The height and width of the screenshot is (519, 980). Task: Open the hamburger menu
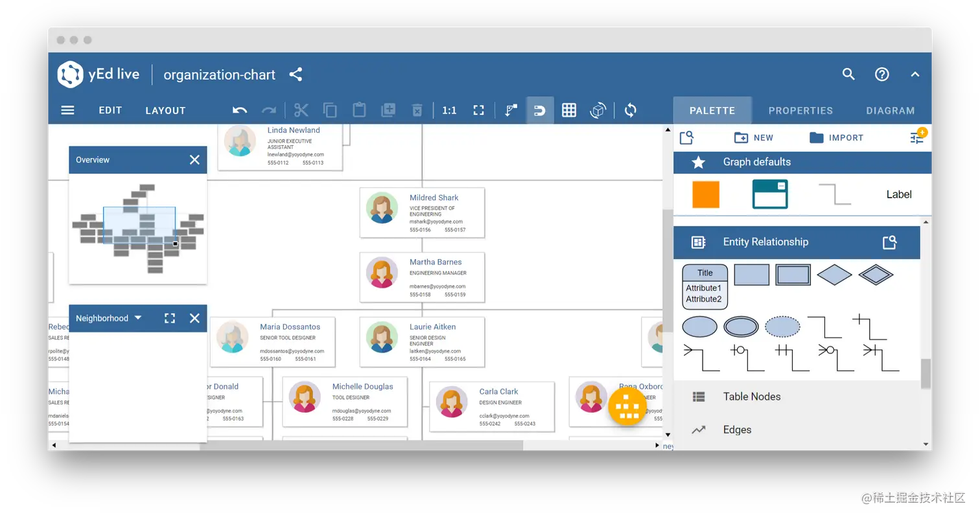[67, 110]
